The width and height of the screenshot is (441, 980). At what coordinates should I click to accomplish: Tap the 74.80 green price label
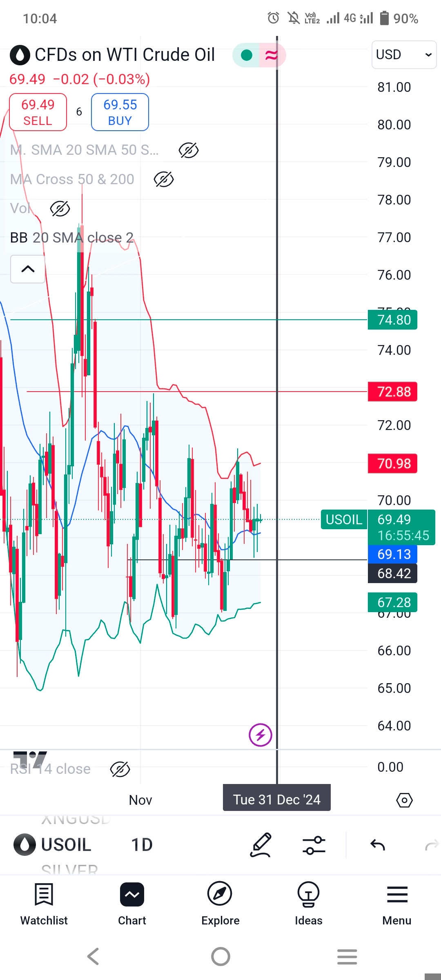393,320
